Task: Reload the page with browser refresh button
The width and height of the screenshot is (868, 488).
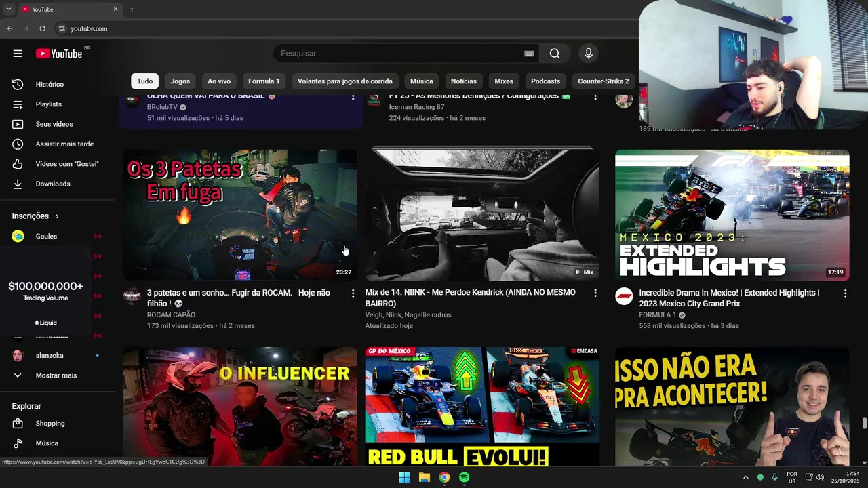Action: pos(42,28)
